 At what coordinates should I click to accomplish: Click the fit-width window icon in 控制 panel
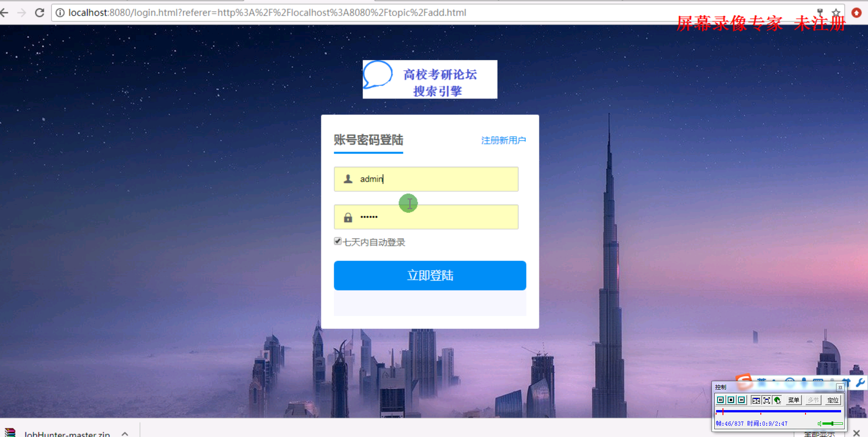(756, 400)
